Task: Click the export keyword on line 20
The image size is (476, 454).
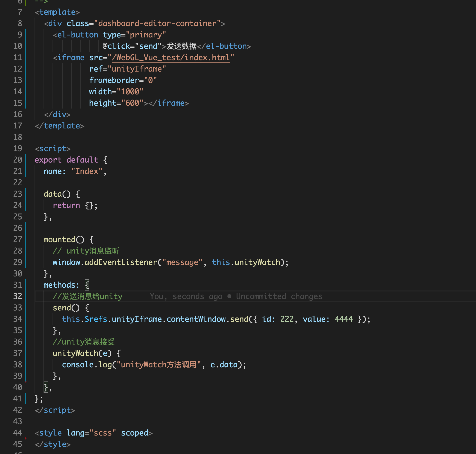Action: [48, 160]
